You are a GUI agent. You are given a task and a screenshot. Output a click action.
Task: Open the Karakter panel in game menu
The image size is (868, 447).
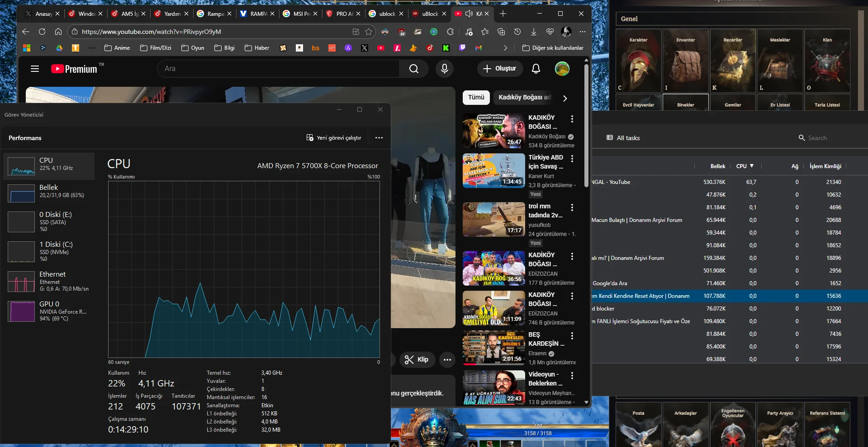pos(638,61)
